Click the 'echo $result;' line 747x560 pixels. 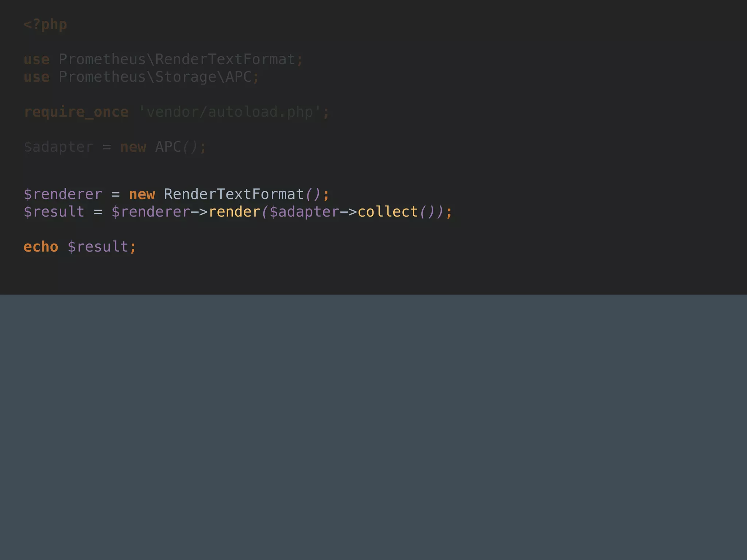(x=80, y=247)
